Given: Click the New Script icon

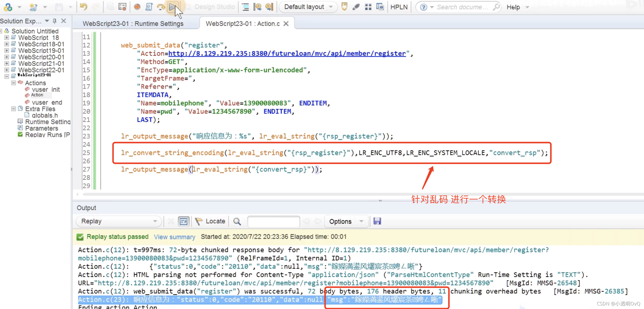Looking at the screenshot, I should point(33,7).
